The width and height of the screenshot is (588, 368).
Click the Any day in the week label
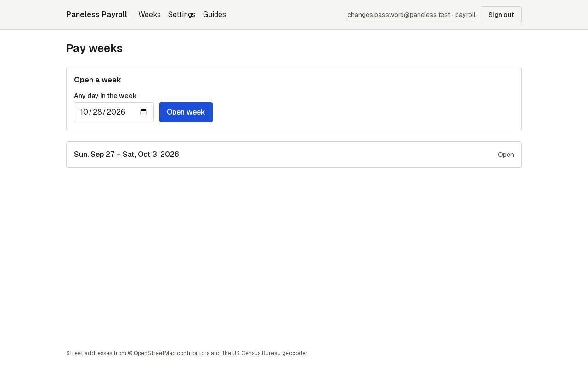point(105,96)
